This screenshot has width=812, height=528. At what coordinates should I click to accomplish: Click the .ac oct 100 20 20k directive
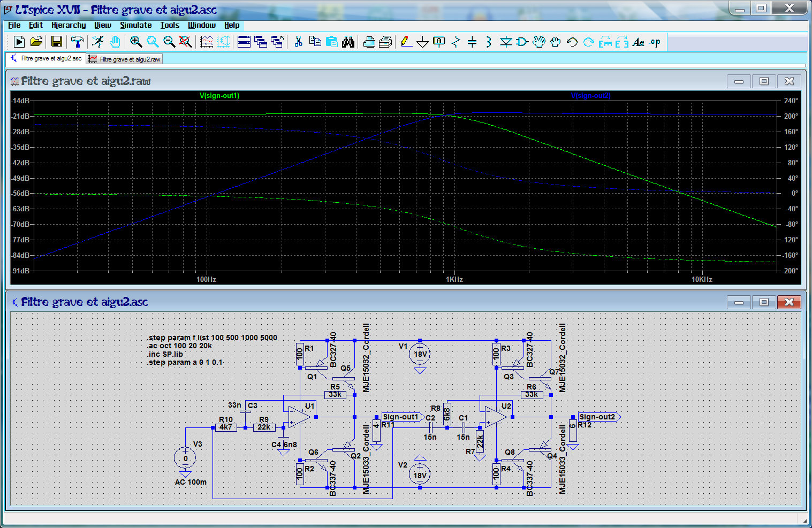click(180, 346)
